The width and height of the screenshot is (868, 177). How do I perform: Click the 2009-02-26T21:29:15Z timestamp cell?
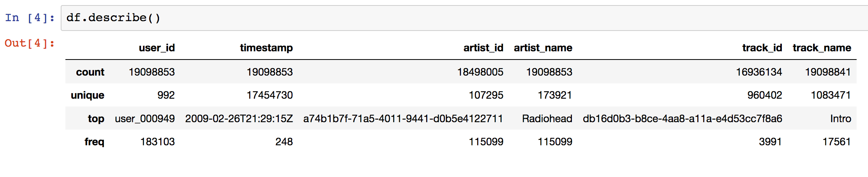pos(239,119)
